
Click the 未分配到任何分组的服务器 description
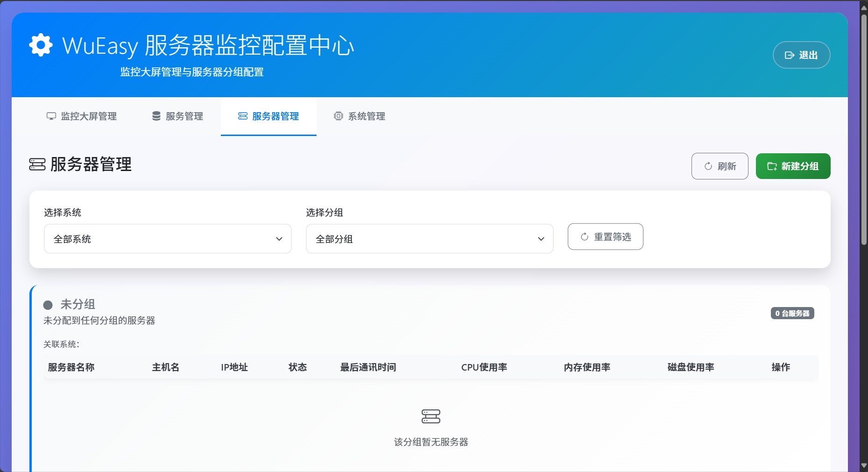99,321
